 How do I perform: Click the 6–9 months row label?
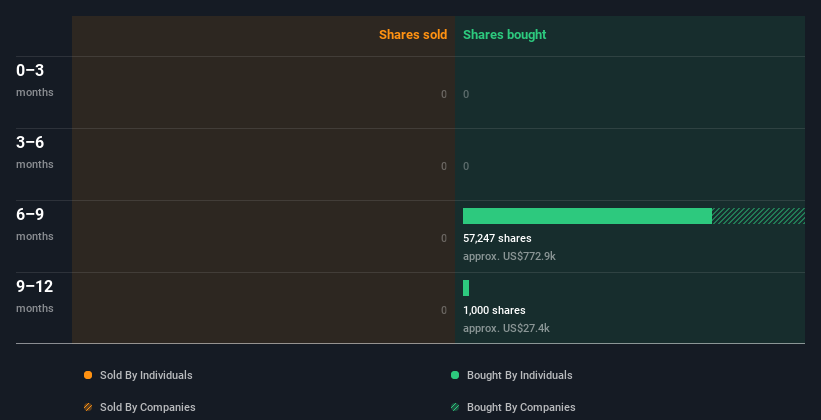(35, 224)
